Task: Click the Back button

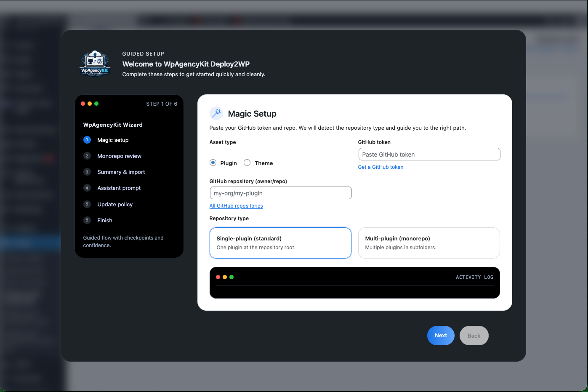Action: coord(474,336)
